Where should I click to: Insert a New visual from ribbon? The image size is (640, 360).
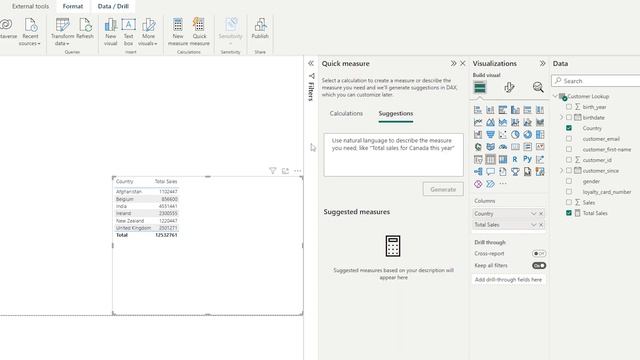(x=111, y=25)
